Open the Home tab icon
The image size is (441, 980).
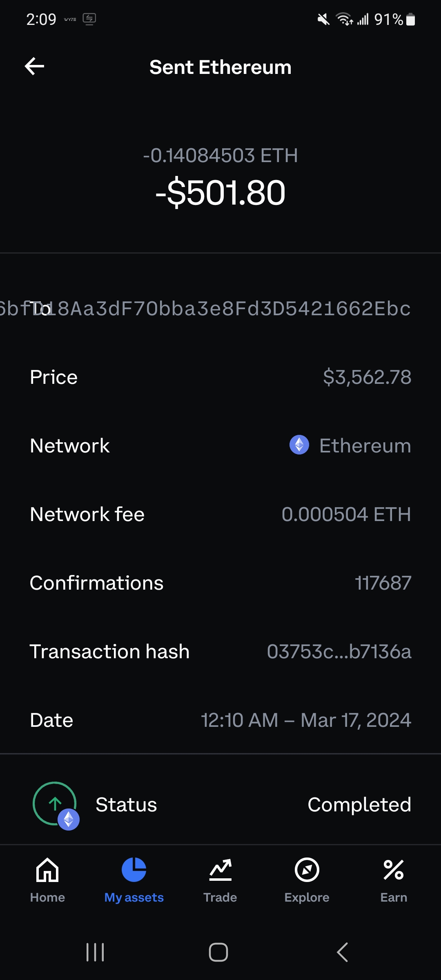point(47,870)
